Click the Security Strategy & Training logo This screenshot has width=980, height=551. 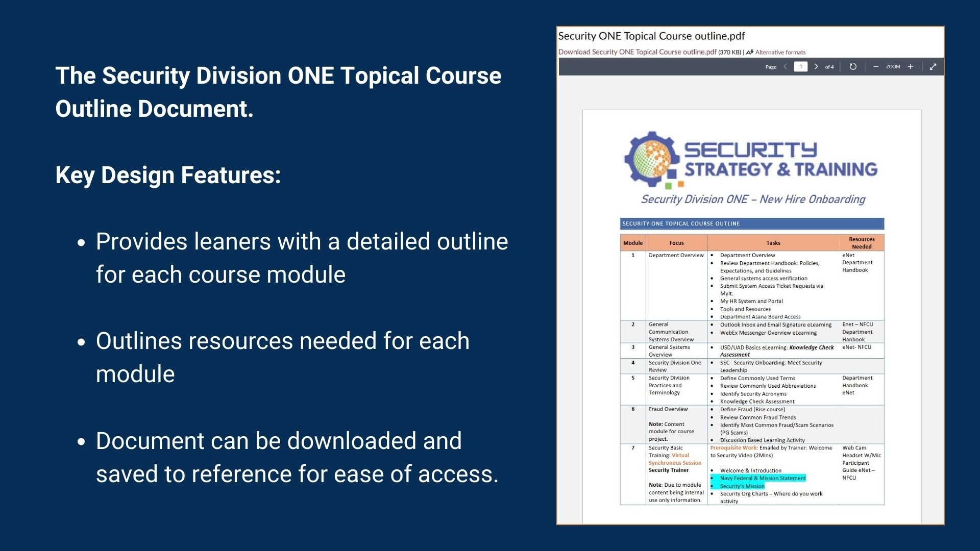pyautogui.click(x=750, y=160)
